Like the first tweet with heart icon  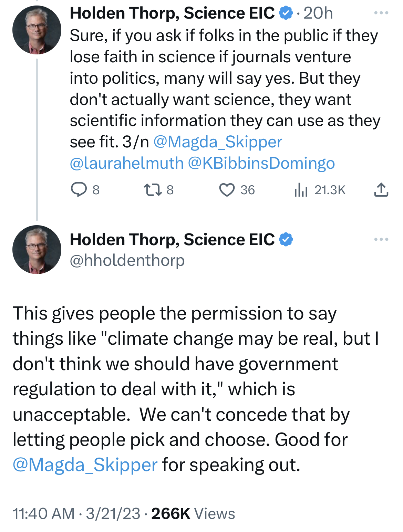click(227, 190)
